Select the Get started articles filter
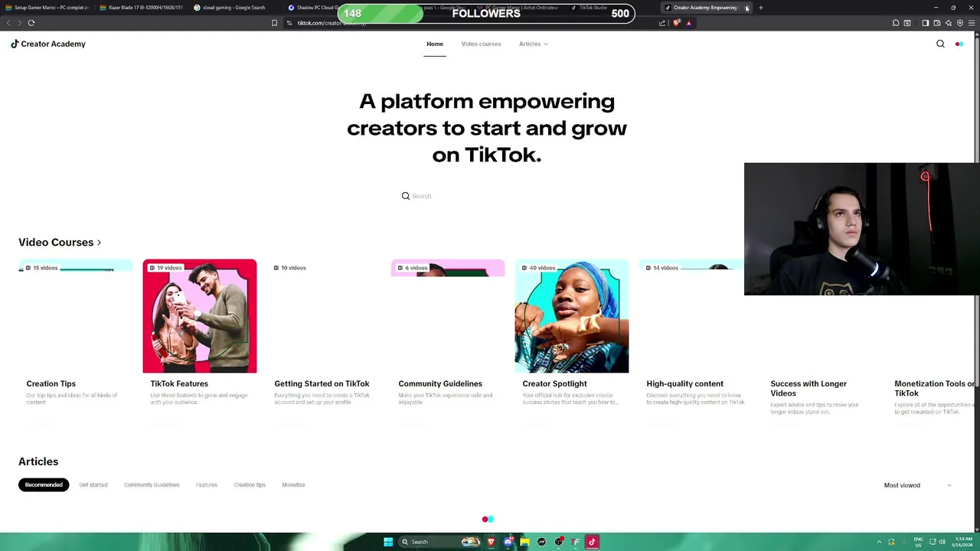This screenshot has width=980, height=551. [x=93, y=485]
